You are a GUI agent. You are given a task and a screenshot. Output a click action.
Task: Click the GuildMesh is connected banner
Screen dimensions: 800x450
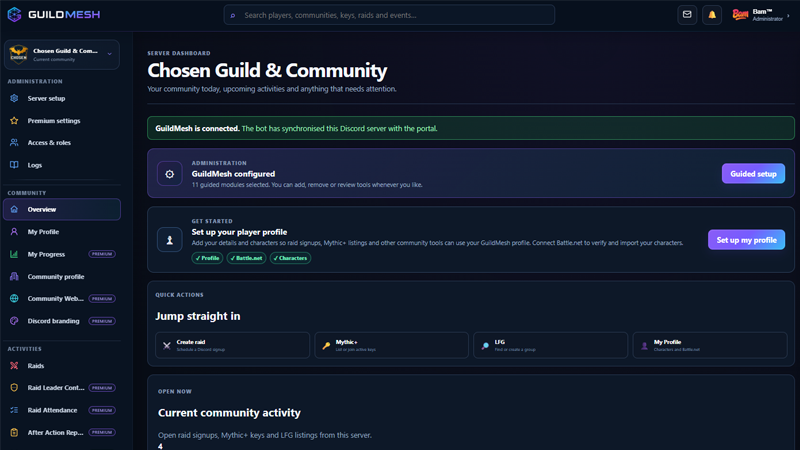click(x=470, y=128)
